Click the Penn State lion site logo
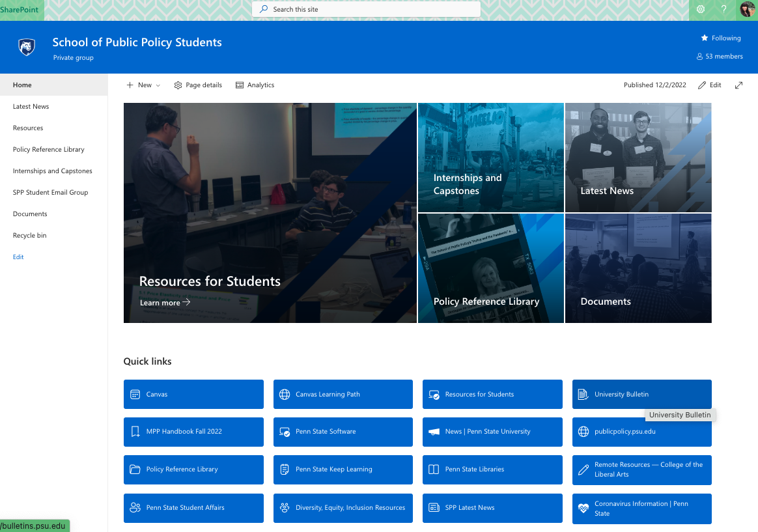The width and height of the screenshot is (758, 532). pyautogui.click(x=26, y=47)
